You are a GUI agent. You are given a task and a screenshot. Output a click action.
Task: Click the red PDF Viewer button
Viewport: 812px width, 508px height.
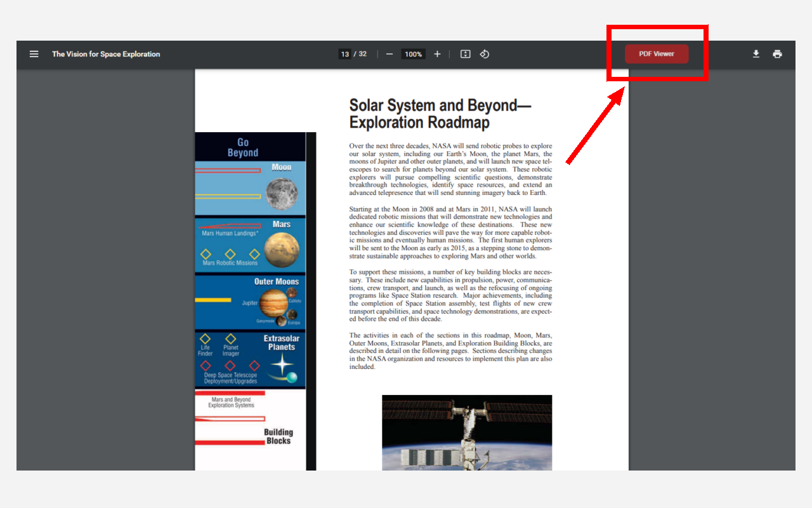(656, 53)
